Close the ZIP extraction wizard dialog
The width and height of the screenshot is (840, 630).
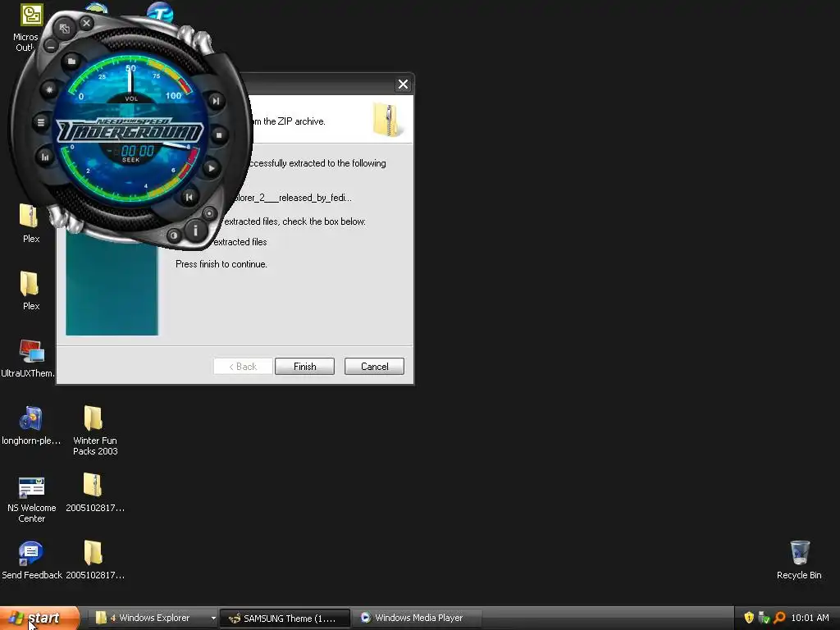point(403,84)
